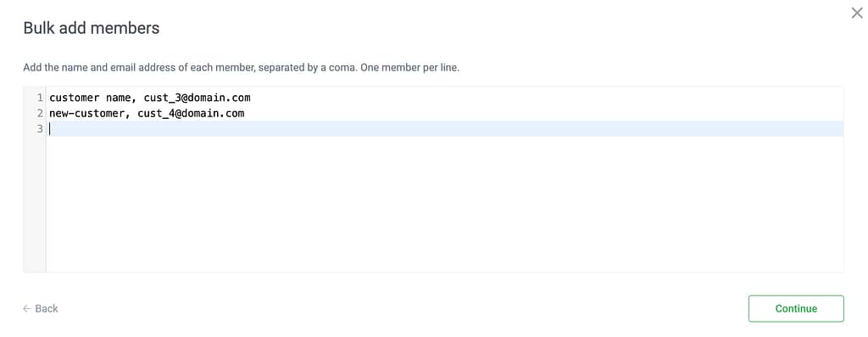Viewport: 868px width, 337px height.
Task: Click the instruction text above the editor
Action: 242,69
